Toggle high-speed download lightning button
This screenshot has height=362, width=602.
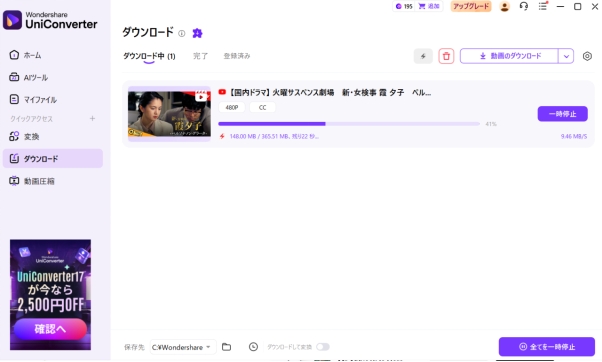[x=423, y=56]
